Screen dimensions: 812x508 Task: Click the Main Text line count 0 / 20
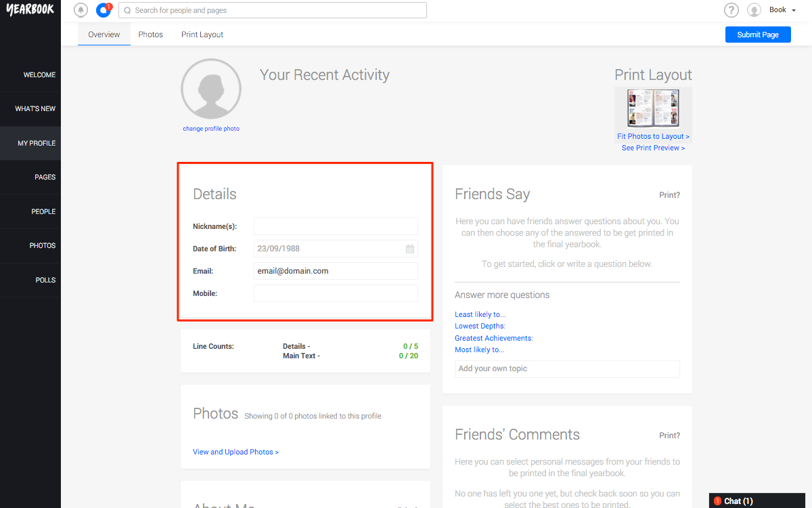(x=408, y=356)
